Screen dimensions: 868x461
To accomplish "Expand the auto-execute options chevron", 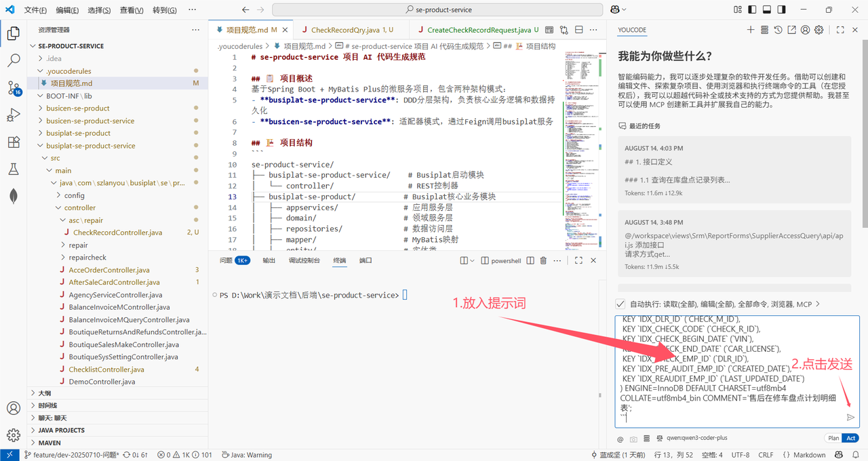I will click(818, 304).
